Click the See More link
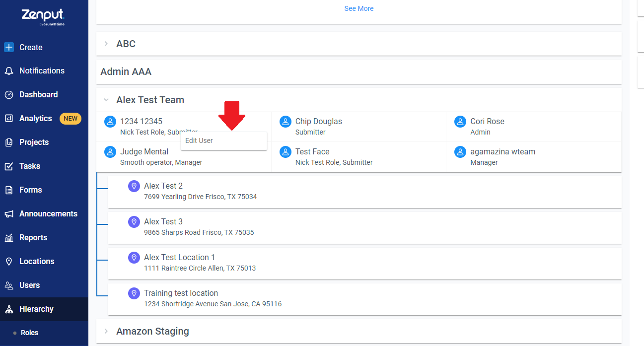The image size is (644, 346). click(x=359, y=8)
